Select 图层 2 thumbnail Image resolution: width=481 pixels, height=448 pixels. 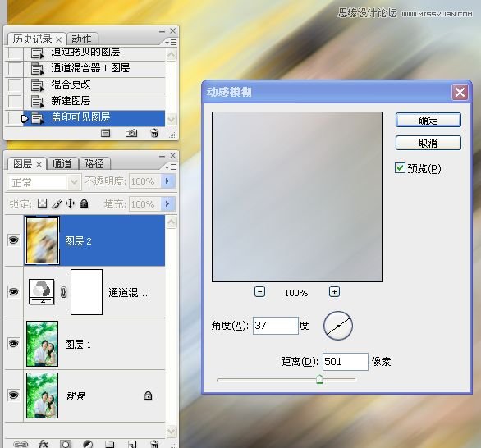pos(43,240)
